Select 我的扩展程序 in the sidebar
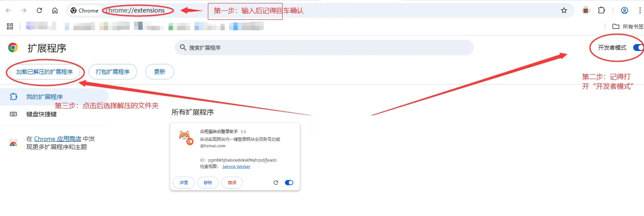Viewport: 644px width, 216px height. point(45,97)
